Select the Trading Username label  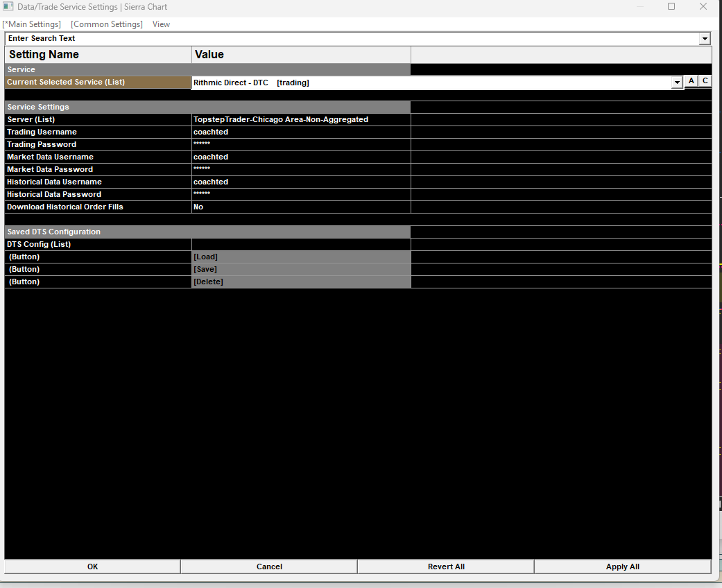[x=42, y=132]
